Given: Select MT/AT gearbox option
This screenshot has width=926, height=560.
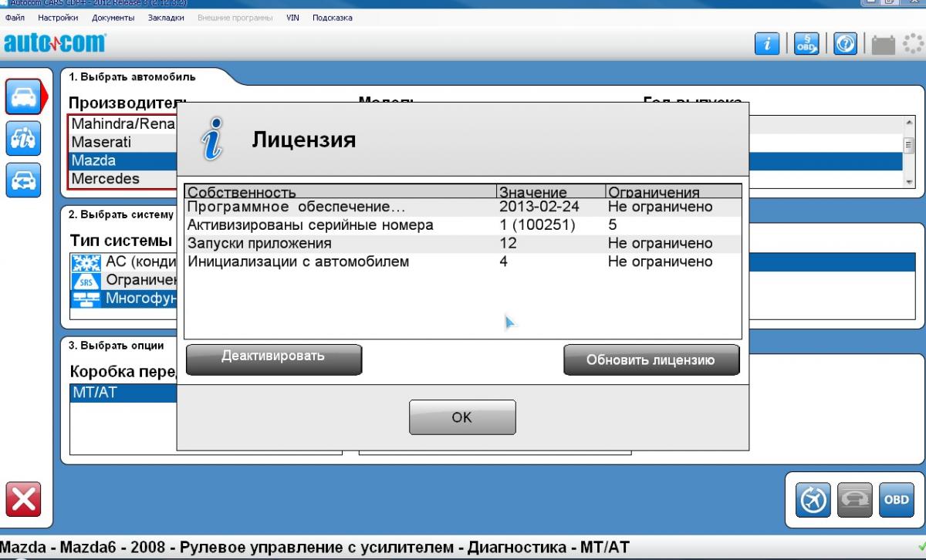Looking at the screenshot, I should (123, 393).
